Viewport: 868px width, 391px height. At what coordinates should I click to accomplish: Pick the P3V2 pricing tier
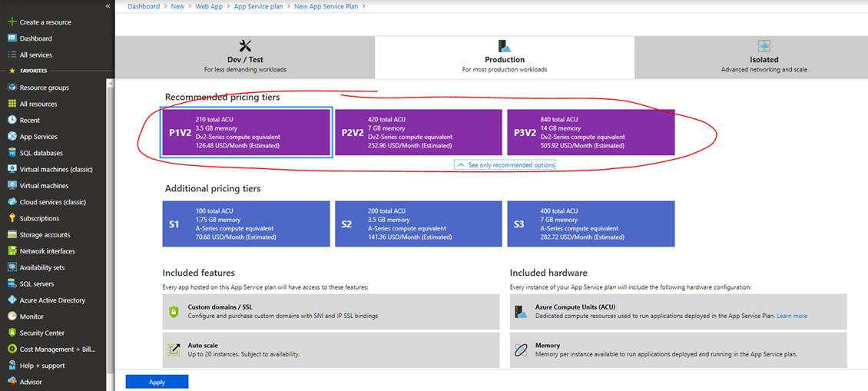[591, 132]
